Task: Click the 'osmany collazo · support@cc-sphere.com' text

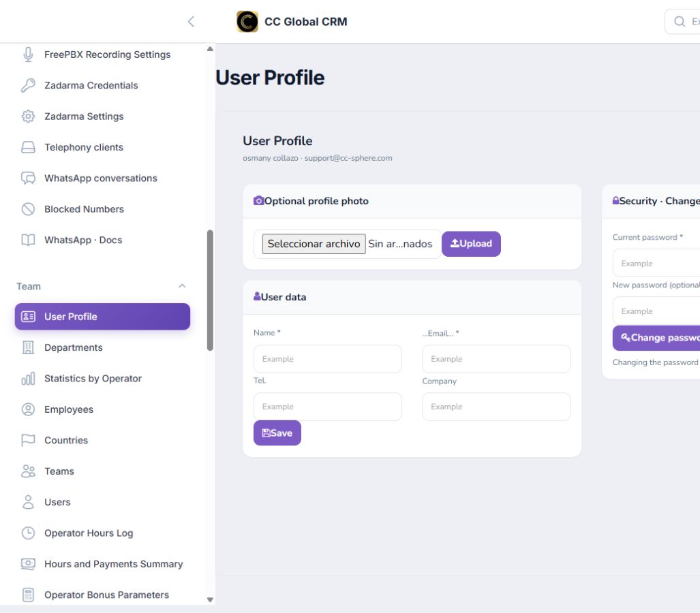Action: click(x=318, y=158)
